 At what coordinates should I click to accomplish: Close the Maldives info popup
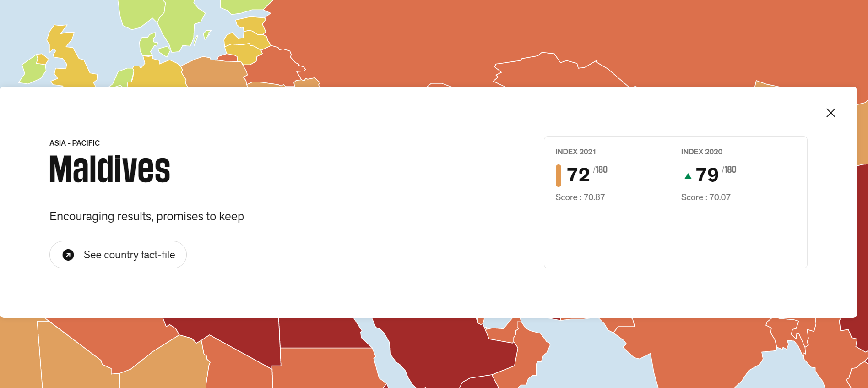point(830,113)
